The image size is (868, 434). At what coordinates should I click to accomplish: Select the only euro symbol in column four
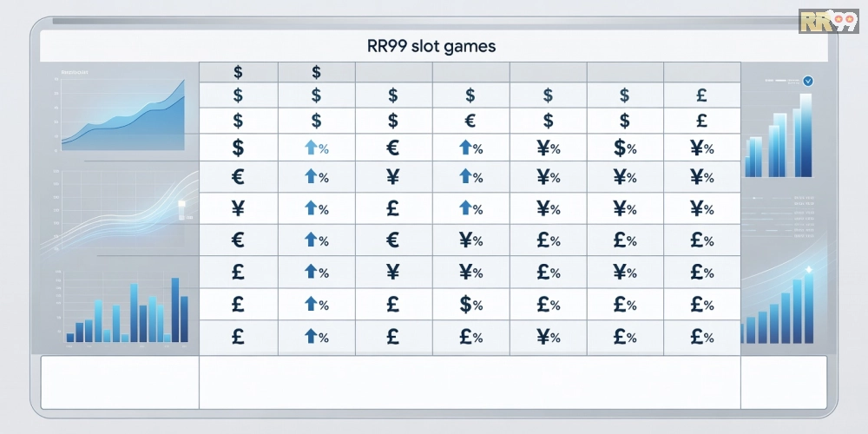click(470, 120)
